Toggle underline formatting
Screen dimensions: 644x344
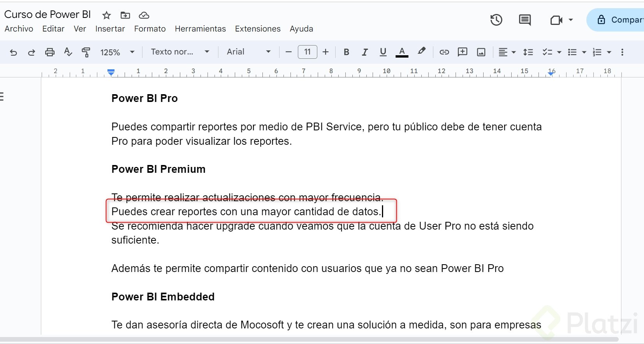(383, 52)
